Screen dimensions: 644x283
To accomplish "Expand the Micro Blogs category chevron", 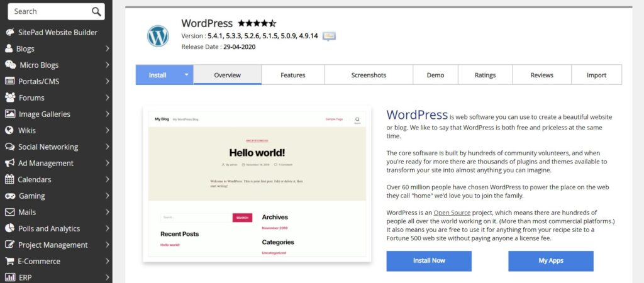I will pyautogui.click(x=107, y=65).
